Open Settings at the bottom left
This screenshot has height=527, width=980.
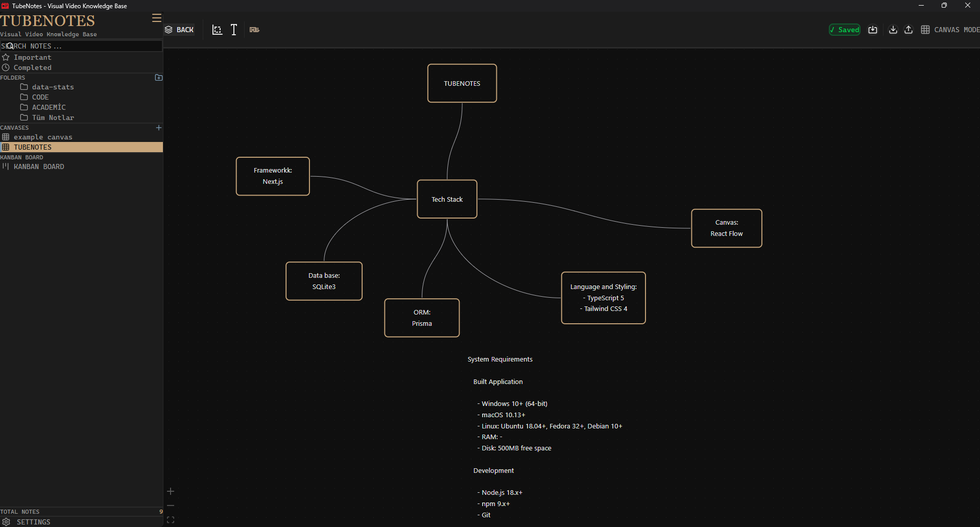pyautogui.click(x=33, y=521)
